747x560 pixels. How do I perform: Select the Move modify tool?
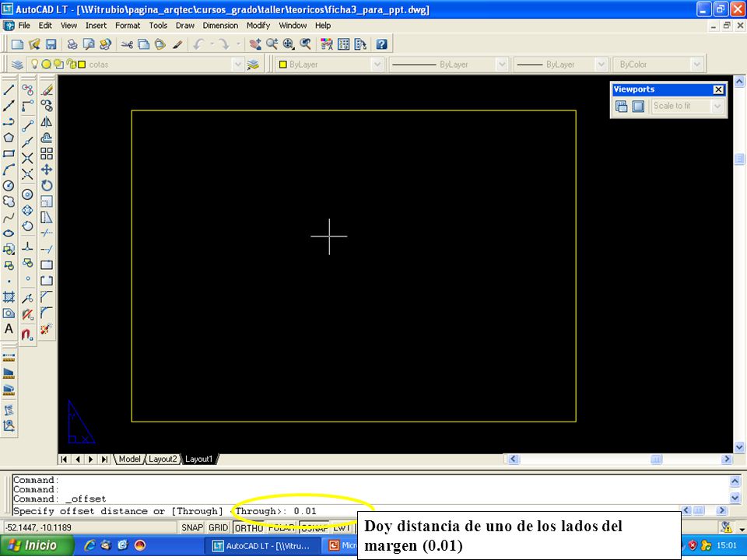point(47,170)
